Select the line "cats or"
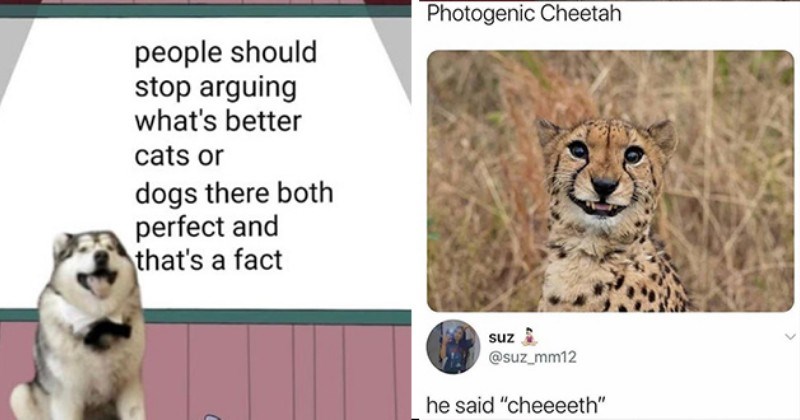 point(179,156)
